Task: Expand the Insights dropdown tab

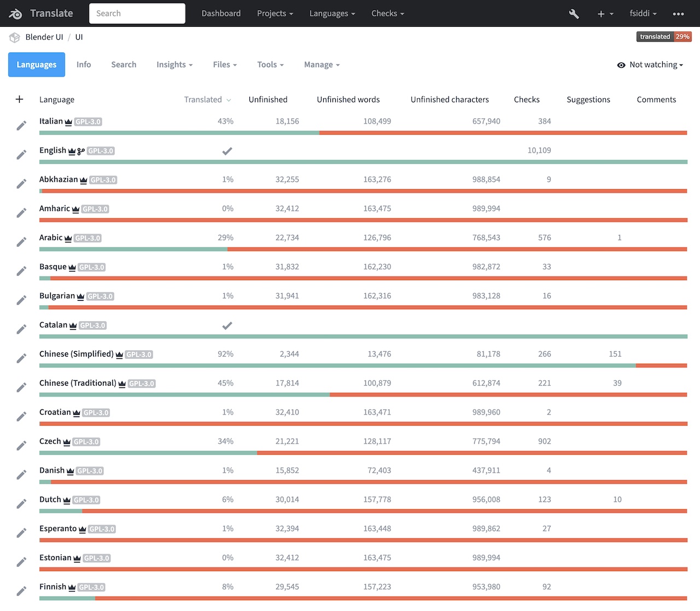Action: 174,65
